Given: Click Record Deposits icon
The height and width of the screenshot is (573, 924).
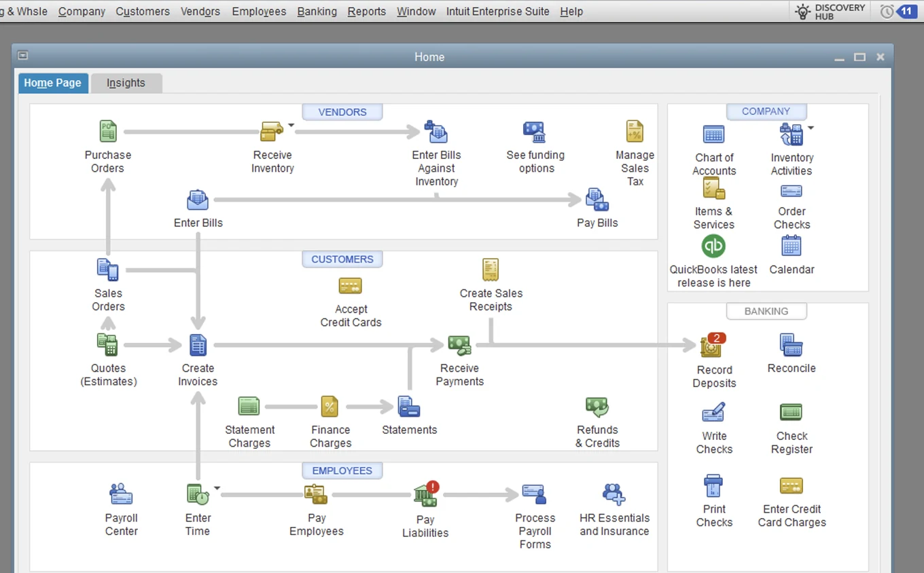Looking at the screenshot, I should [713, 346].
